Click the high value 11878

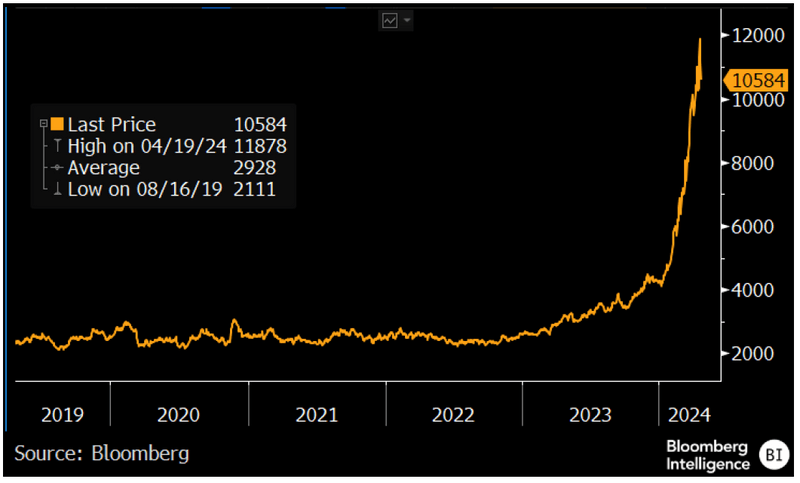260,146
